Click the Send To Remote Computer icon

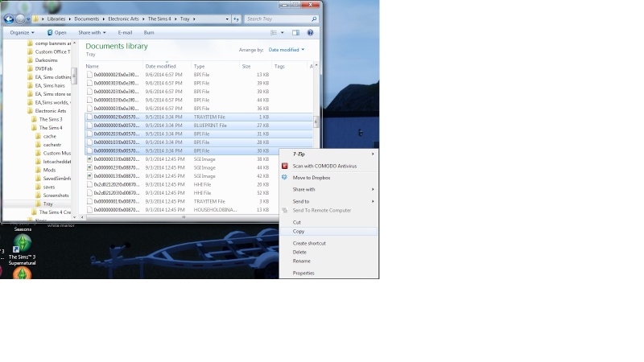click(285, 210)
